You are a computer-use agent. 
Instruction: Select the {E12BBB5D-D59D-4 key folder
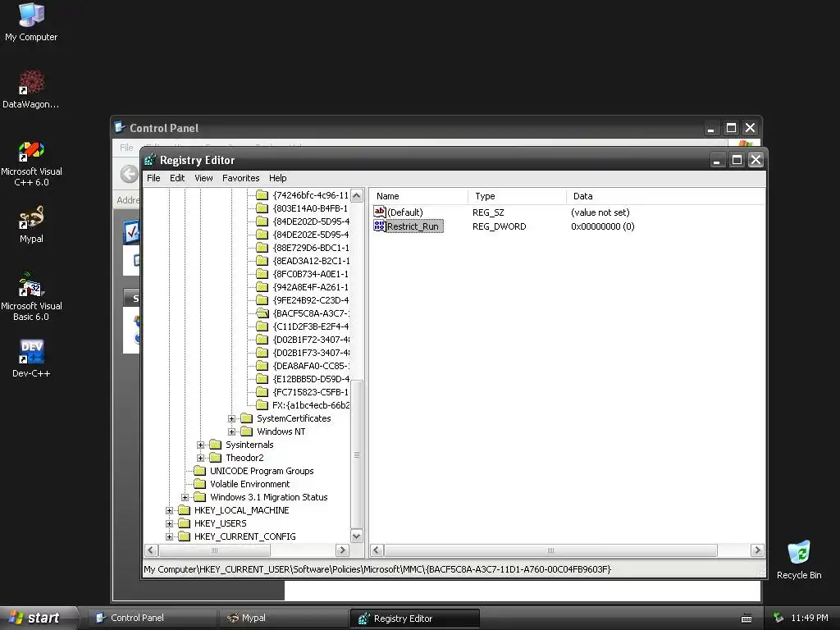[262, 379]
